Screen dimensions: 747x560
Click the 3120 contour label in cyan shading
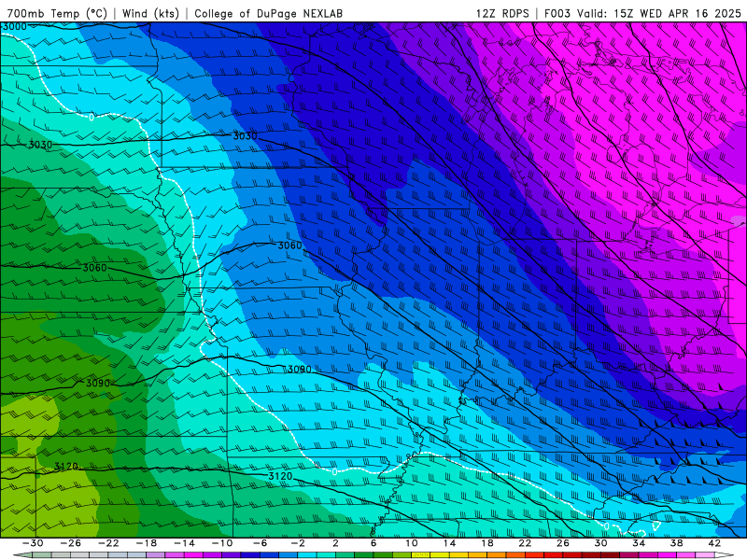280,476
